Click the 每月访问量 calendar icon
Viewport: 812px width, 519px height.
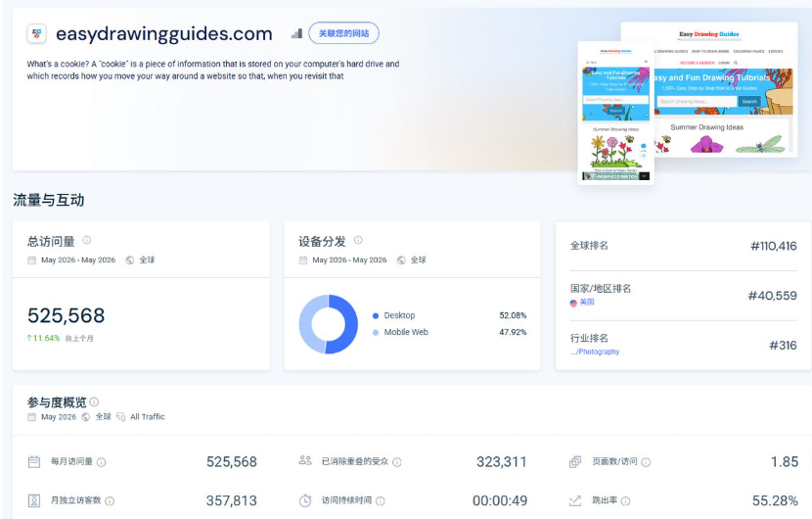(x=34, y=461)
